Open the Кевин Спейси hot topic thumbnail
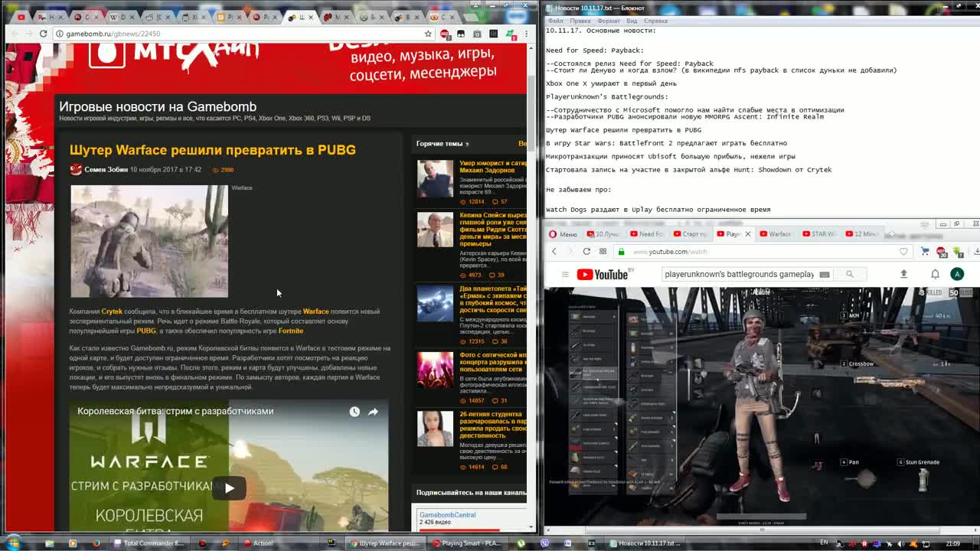Screen dimensions: 980x551 435,230
